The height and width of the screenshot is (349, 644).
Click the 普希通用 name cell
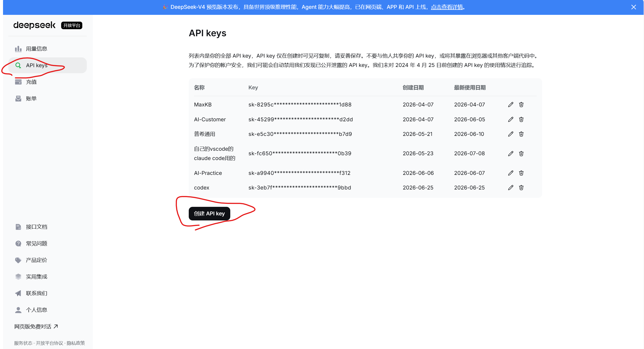coord(205,134)
